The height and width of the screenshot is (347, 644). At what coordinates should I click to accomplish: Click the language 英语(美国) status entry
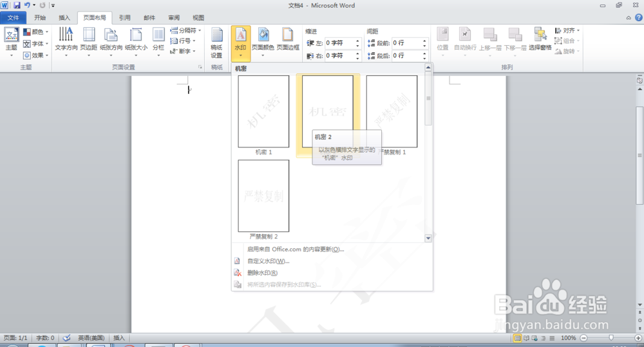pos(91,338)
